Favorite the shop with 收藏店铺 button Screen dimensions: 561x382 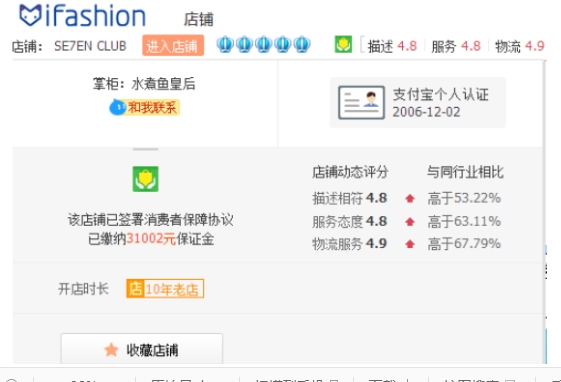142,349
